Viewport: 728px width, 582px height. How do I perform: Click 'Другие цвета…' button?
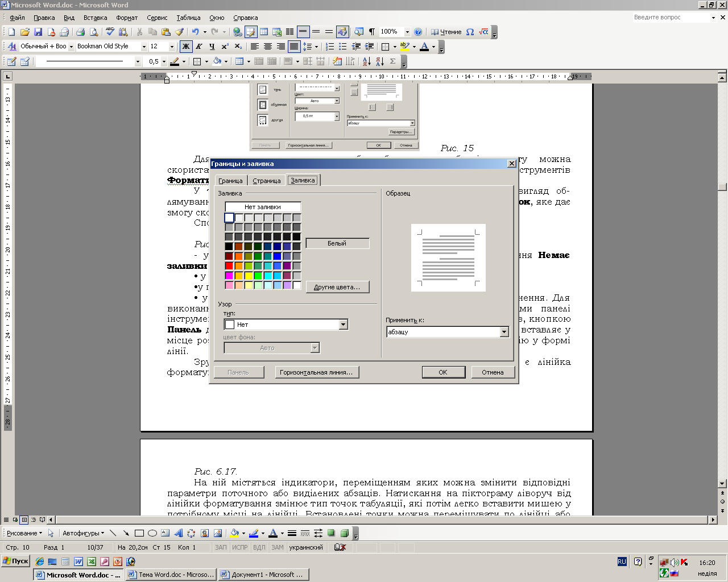(x=337, y=287)
